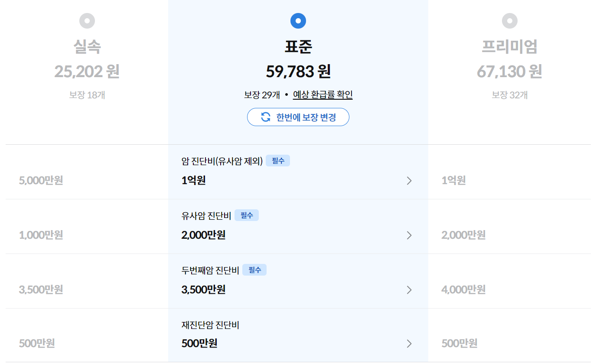Select the 표준 plan radio button
This screenshot has width=593, height=364.
(298, 20)
